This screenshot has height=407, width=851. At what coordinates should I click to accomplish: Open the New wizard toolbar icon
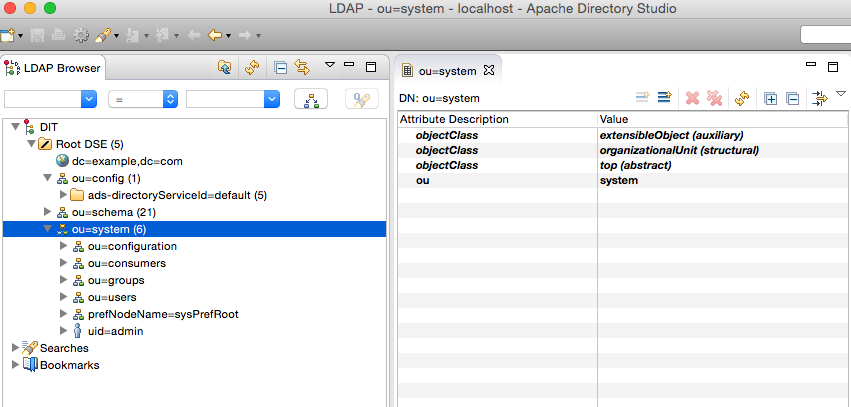coord(7,36)
